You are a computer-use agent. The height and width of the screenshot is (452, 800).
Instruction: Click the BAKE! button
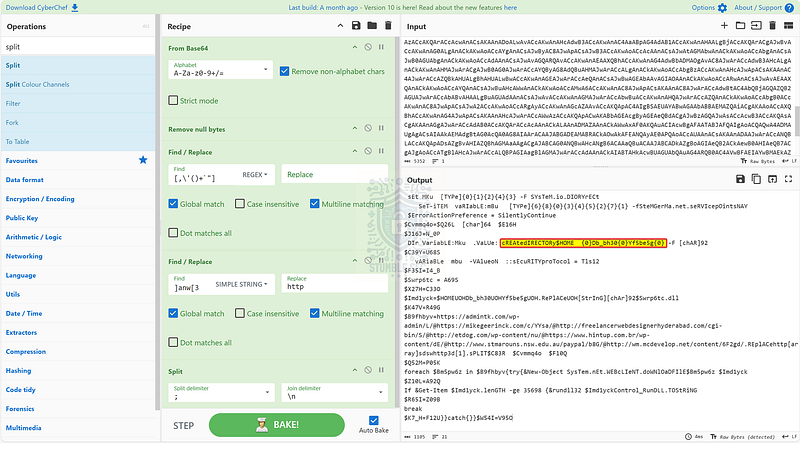[277, 425]
